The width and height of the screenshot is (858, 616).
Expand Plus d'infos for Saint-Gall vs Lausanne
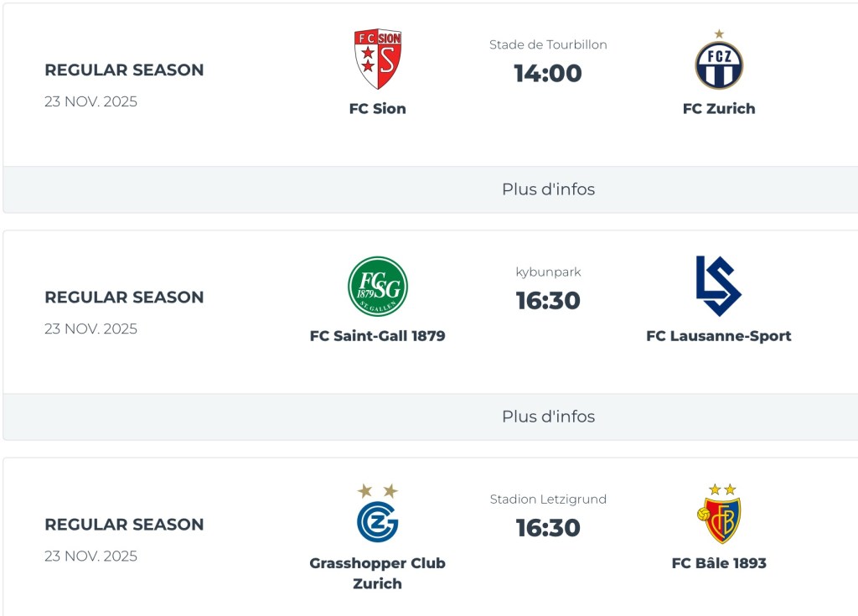(548, 417)
